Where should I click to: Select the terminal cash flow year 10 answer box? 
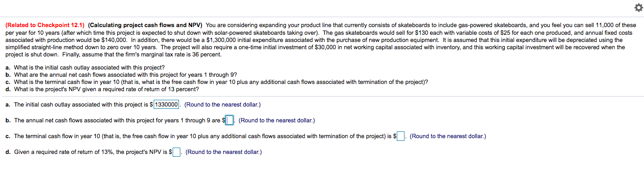[x=401, y=136]
